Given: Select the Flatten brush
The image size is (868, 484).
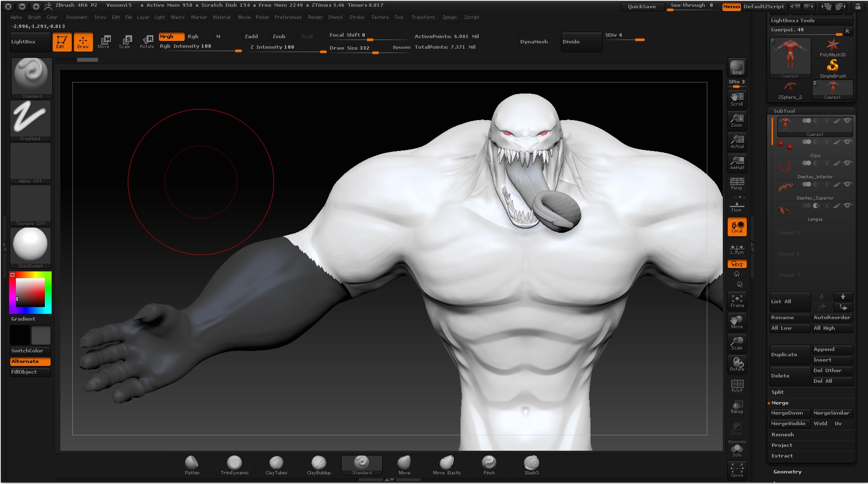Looking at the screenshot, I should tap(192, 465).
